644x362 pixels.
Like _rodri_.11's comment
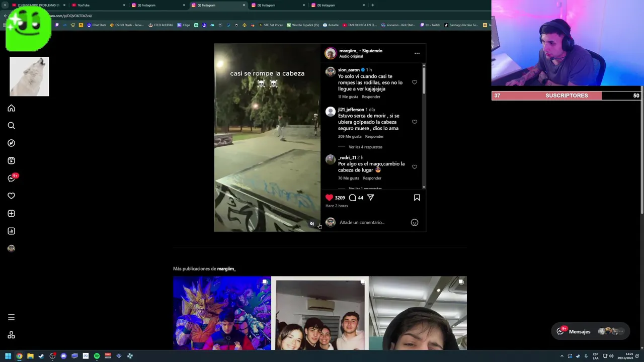coord(415,167)
